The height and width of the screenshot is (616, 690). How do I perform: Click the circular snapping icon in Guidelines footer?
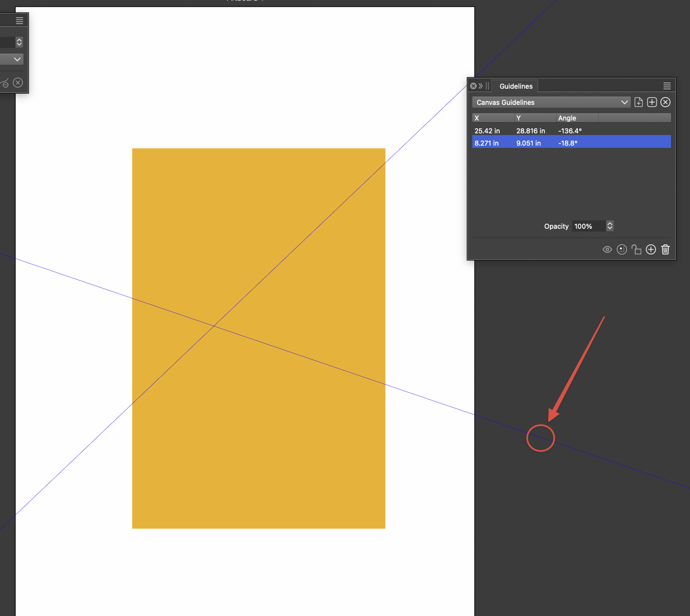click(x=622, y=249)
